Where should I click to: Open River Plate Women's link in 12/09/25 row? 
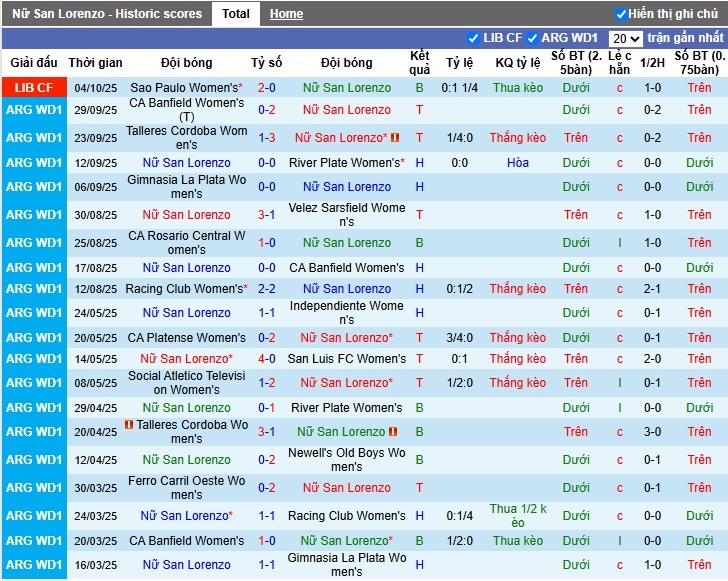[346, 163]
